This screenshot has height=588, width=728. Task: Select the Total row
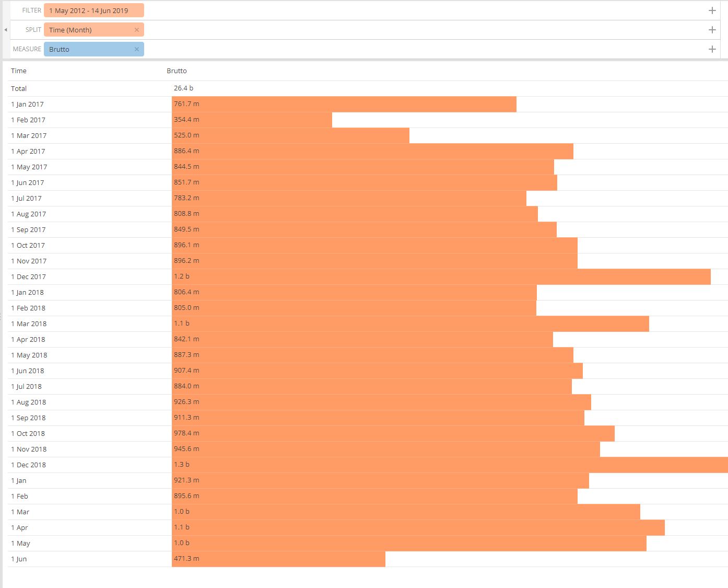(19, 88)
